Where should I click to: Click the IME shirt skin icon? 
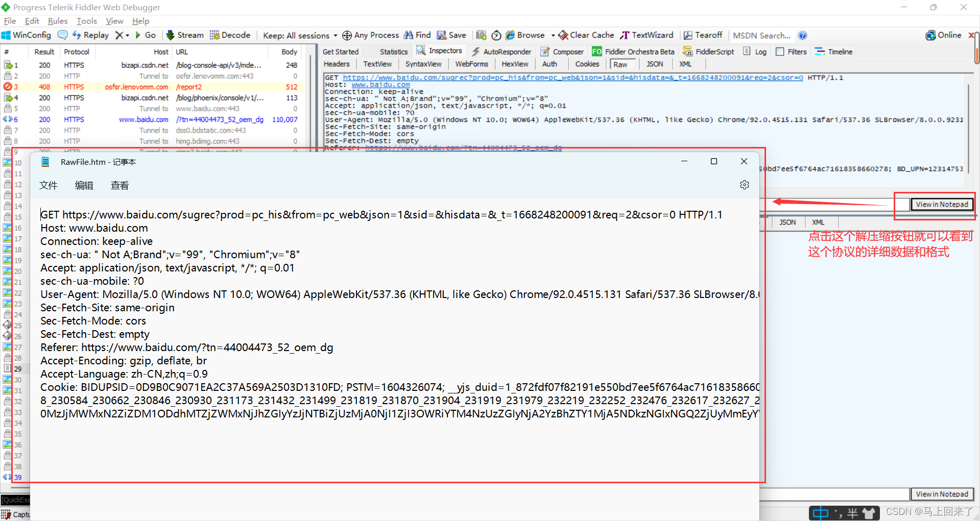[x=870, y=513]
